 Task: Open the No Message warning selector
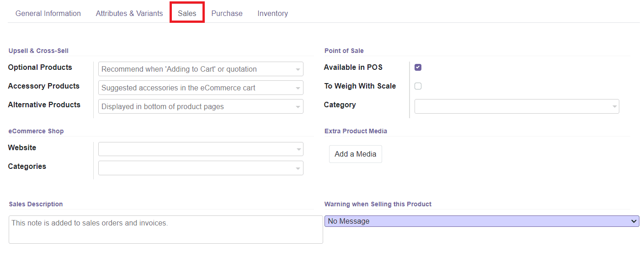pos(481,221)
